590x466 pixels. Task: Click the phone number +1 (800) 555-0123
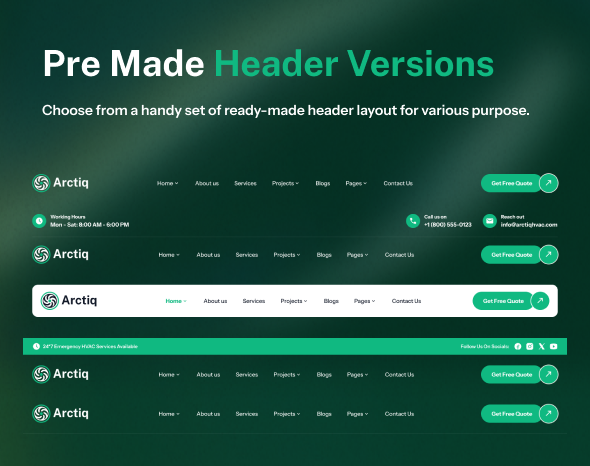(x=447, y=225)
